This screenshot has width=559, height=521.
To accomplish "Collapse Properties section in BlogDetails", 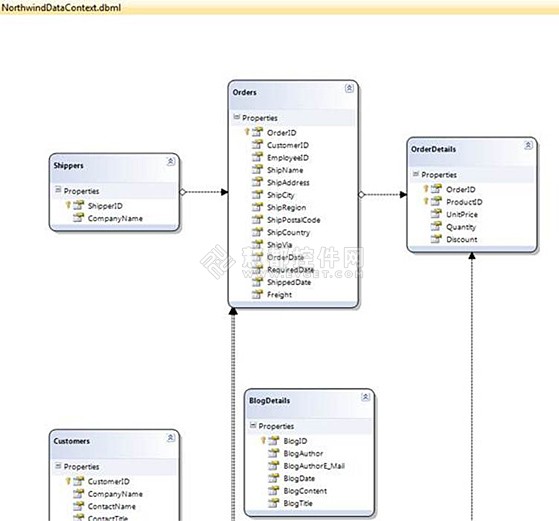I will click(253, 425).
